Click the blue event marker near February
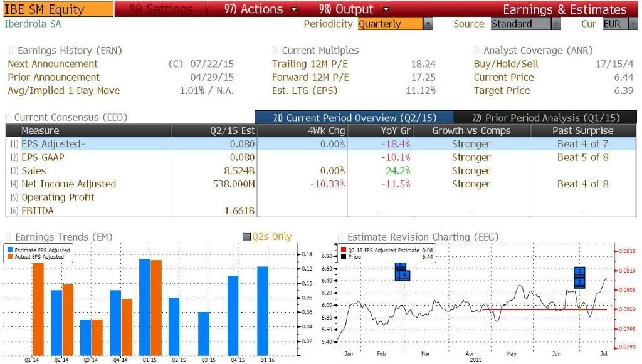 (x=402, y=272)
